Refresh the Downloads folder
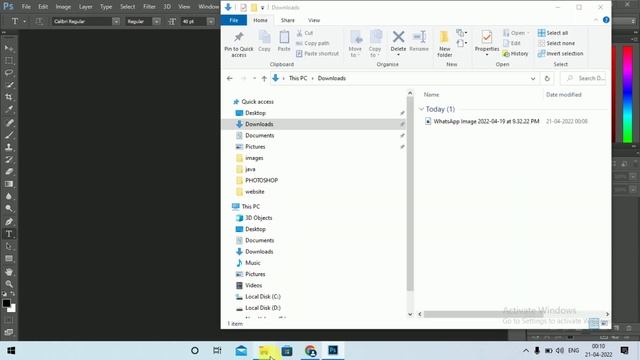 click(547, 78)
